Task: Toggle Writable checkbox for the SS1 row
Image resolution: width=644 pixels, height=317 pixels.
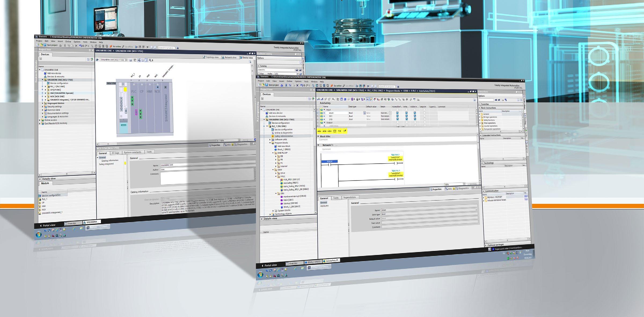Action: pyautogui.click(x=407, y=116)
